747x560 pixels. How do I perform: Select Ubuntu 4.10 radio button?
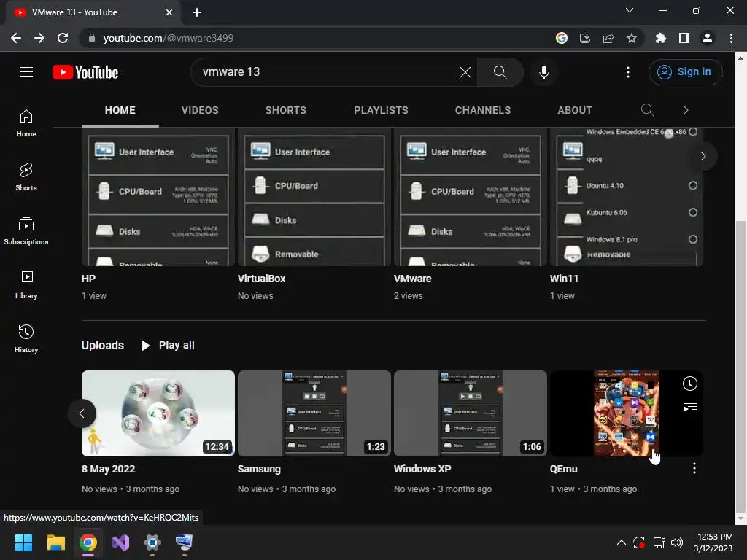click(x=693, y=185)
